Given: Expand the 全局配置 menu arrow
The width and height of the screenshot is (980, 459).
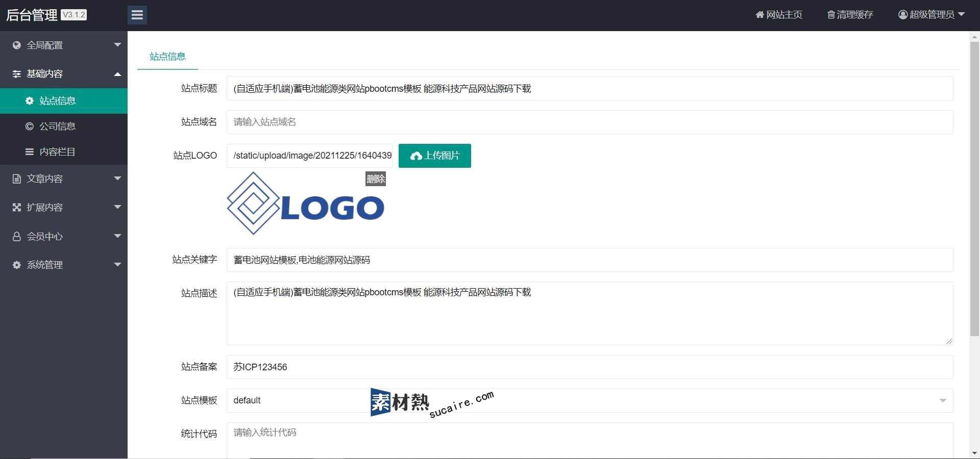Looking at the screenshot, I should click(x=118, y=45).
